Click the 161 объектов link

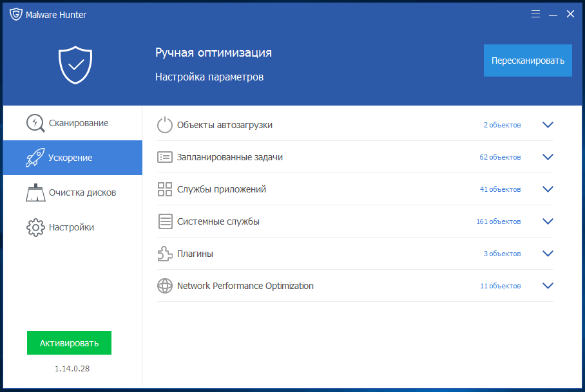click(x=499, y=221)
